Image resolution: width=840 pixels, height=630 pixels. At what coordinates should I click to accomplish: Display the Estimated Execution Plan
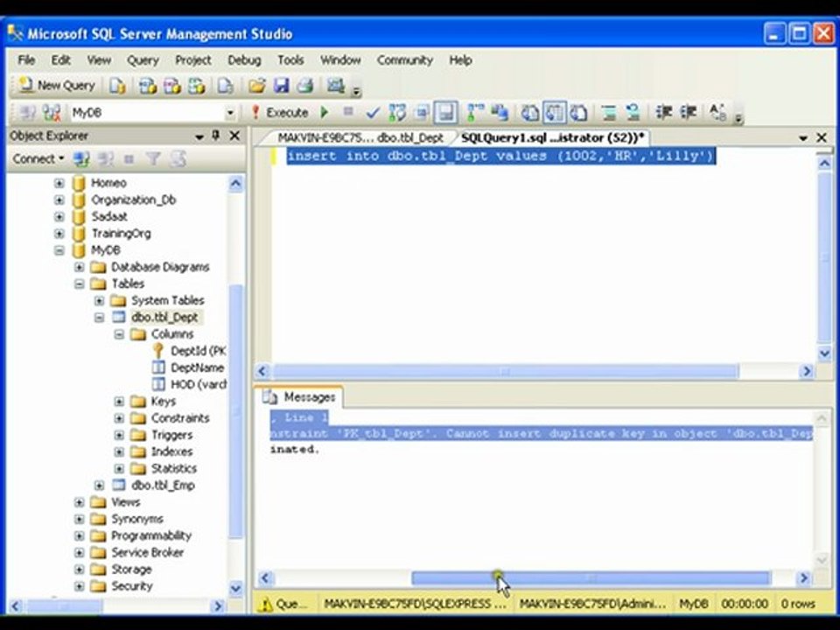click(397, 113)
